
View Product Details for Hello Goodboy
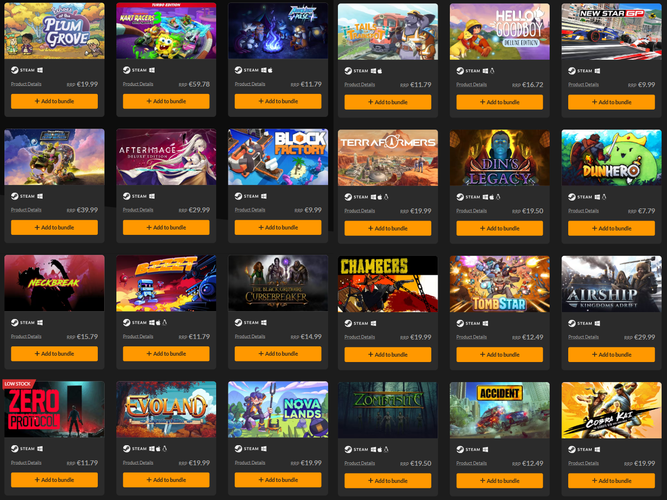[471, 85]
